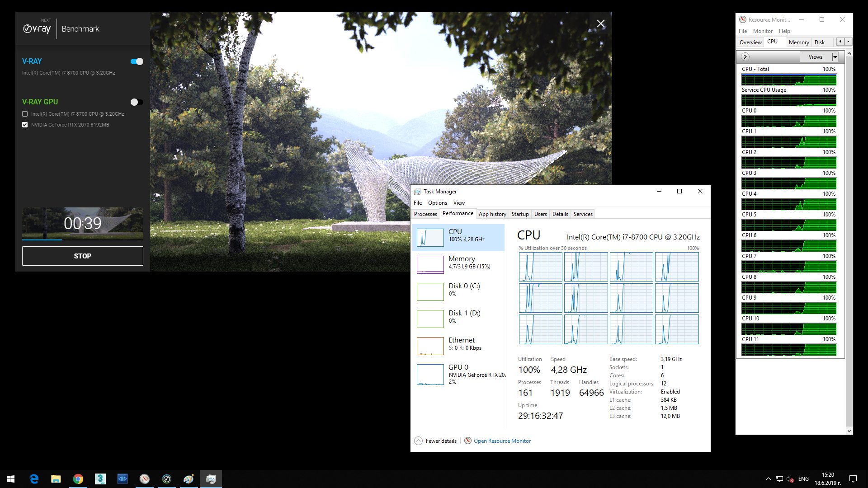Open the V-Ray icon in the taskbar

pyautogui.click(x=166, y=479)
